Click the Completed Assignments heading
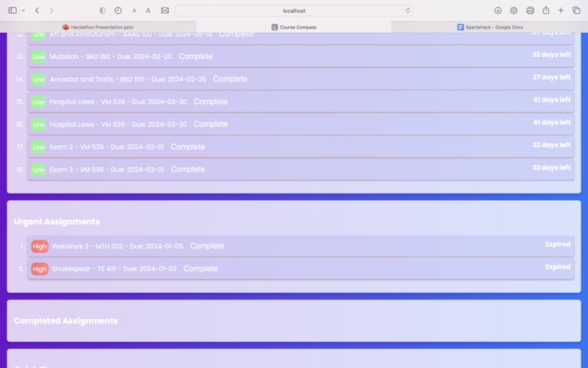The height and width of the screenshot is (368, 588). (x=66, y=321)
